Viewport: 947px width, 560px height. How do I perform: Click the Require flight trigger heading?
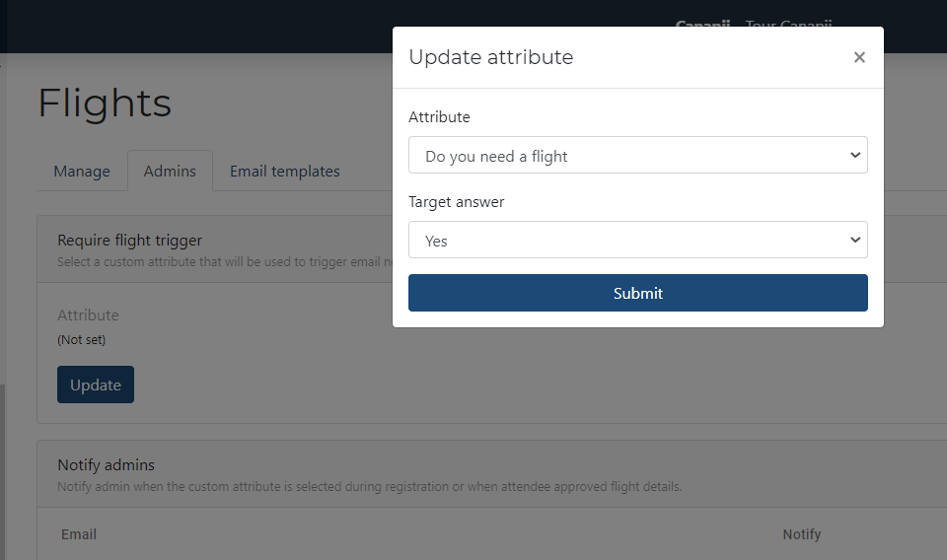tap(129, 240)
